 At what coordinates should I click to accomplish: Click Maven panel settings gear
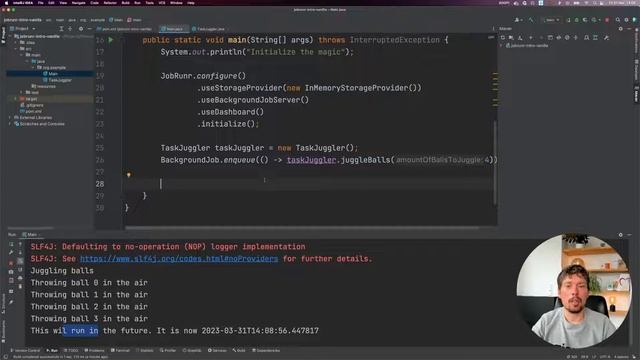click(x=620, y=29)
